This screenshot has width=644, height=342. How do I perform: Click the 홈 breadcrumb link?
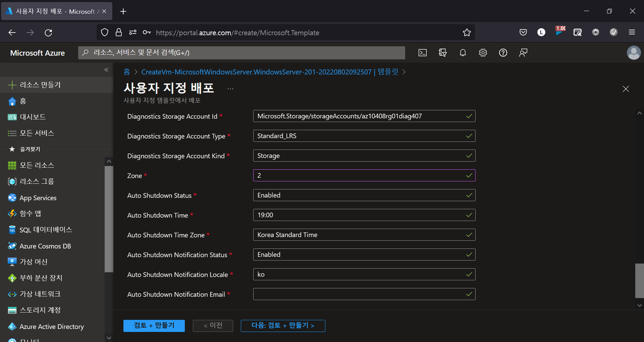point(127,72)
